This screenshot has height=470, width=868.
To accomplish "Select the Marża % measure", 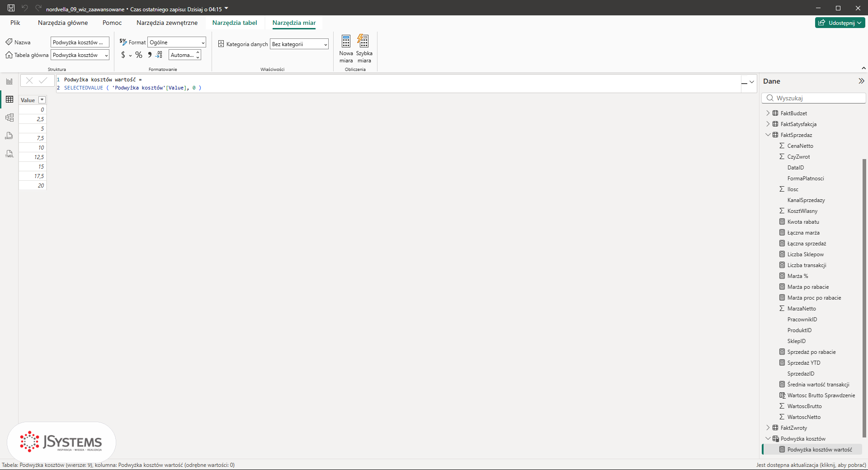I will (x=797, y=276).
